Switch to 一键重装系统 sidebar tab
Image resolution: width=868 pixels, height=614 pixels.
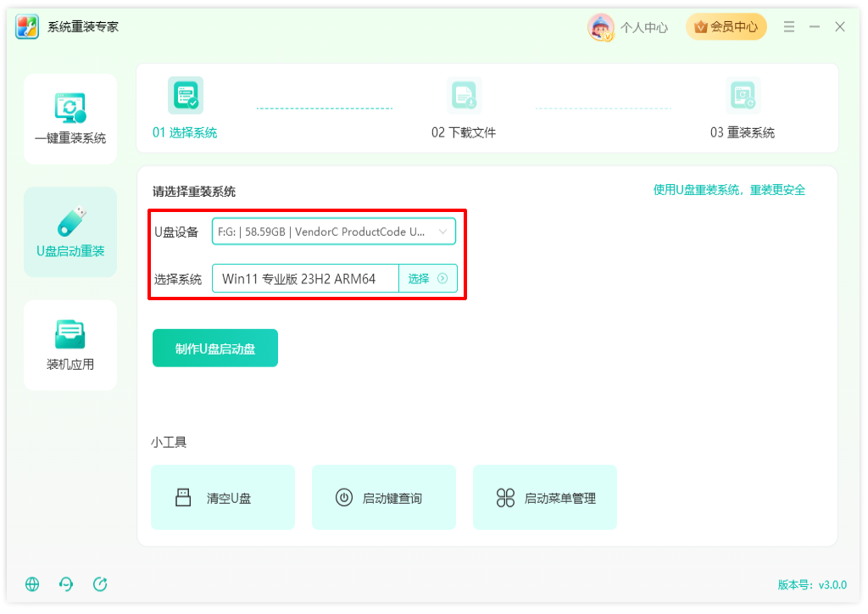pos(70,119)
